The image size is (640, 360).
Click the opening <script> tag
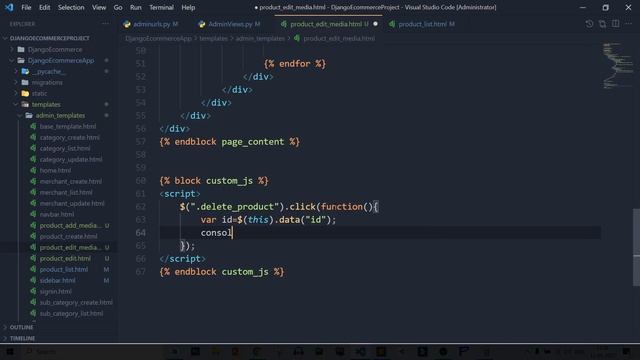coord(180,194)
